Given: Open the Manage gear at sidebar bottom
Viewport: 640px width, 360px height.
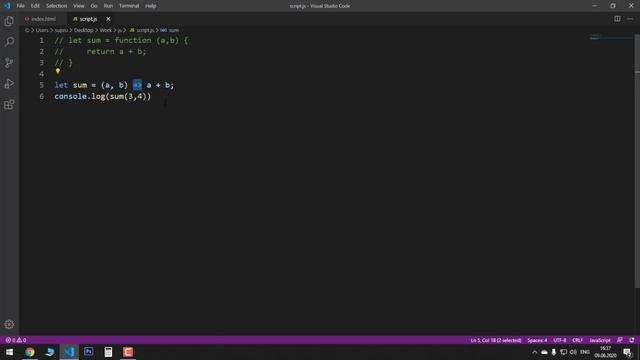Looking at the screenshot, I should [x=9, y=324].
